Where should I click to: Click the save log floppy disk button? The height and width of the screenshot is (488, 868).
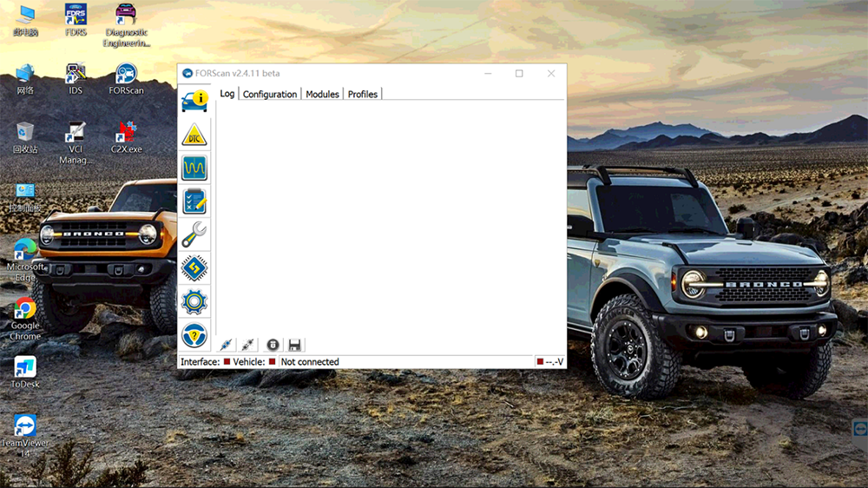pyautogui.click(x=294, y=345)
